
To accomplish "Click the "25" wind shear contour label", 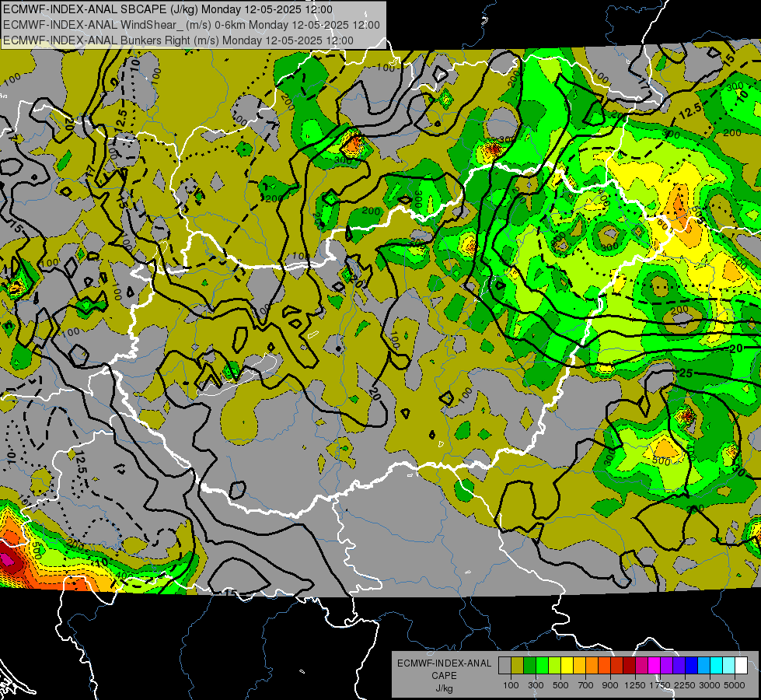I will pos(686,373).
